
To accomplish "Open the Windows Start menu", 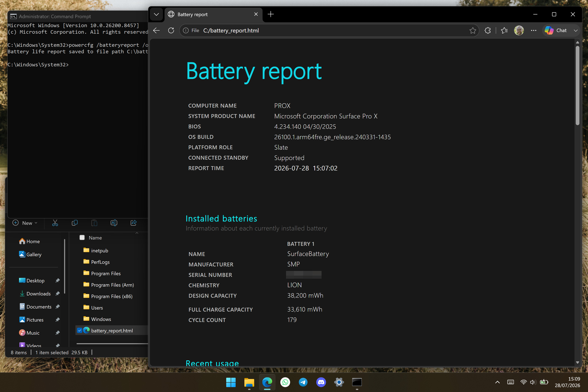I will [x=231, y=382].
